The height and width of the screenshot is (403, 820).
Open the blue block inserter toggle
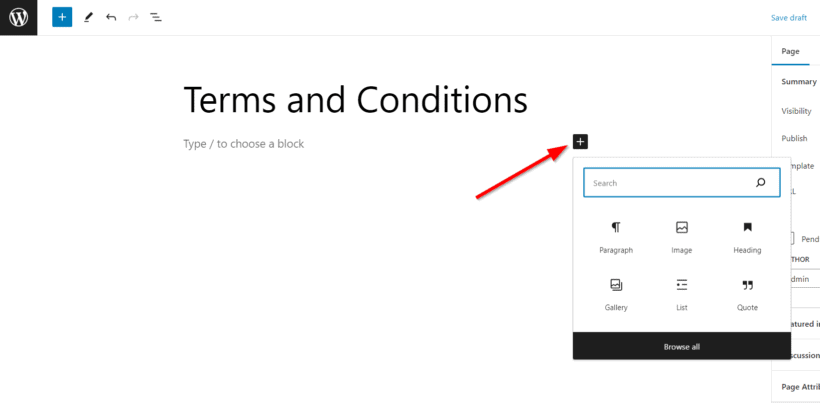(62, 17)
